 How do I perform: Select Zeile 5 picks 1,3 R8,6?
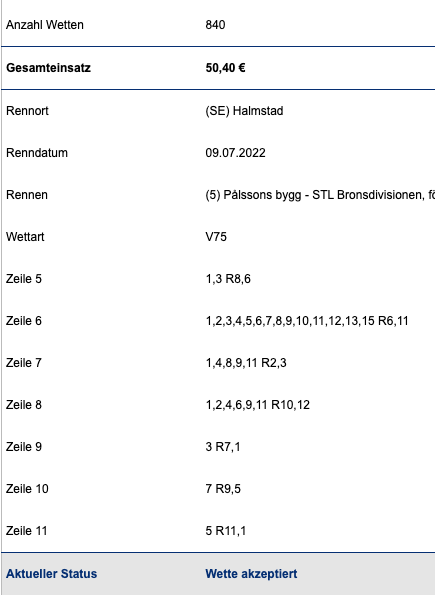click(x=228, y=279)
